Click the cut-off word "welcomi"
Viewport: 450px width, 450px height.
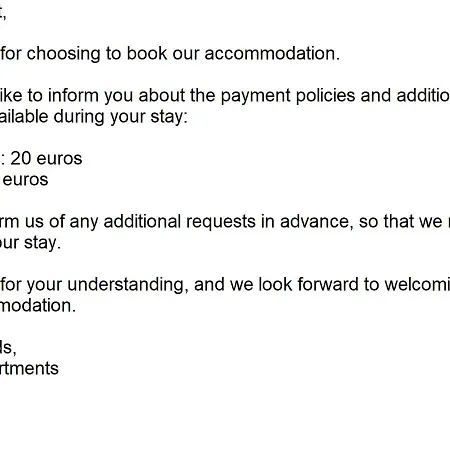(x=417, y=285)
